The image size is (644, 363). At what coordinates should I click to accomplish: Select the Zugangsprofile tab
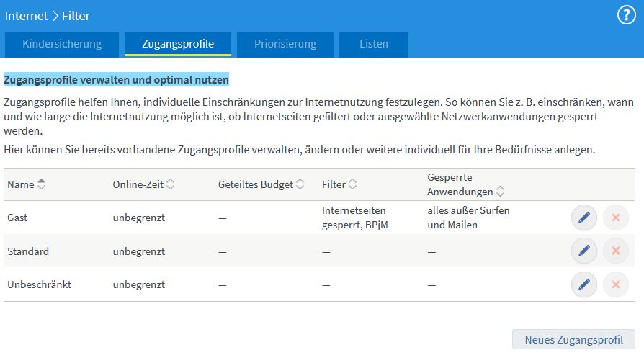[177, 44]
